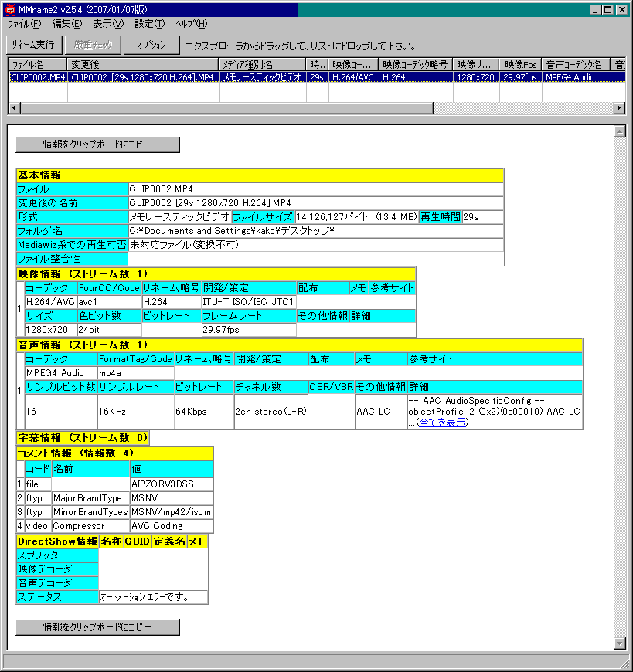Open the 設定(T) menu

point(150,24)
